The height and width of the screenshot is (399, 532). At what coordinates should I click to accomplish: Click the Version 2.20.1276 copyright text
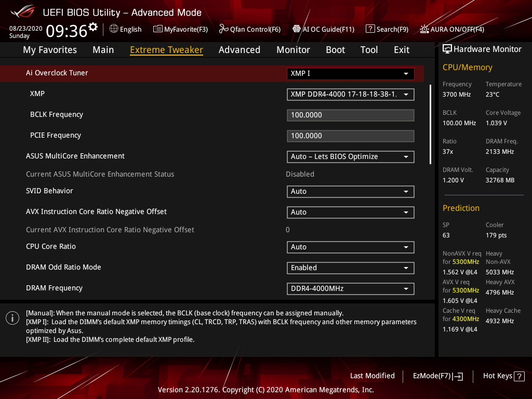click(x=265, y=390)
